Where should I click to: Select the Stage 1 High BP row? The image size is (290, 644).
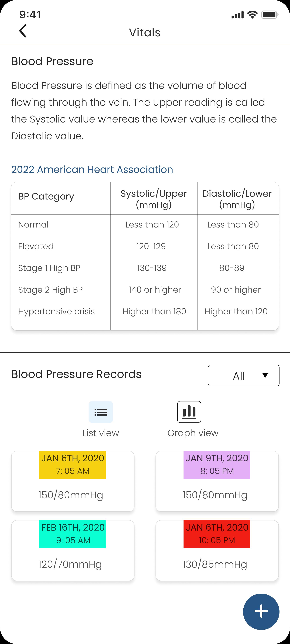[145, 268]
